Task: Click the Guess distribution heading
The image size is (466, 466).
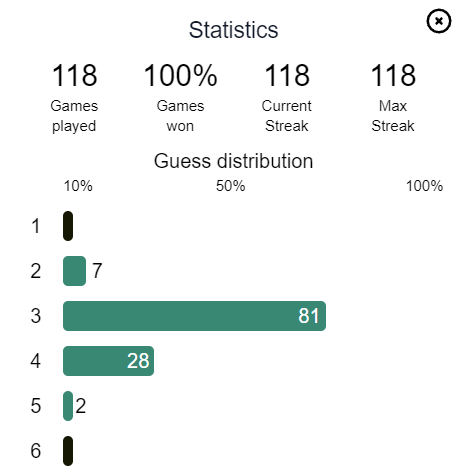Action: pos(233,161)
